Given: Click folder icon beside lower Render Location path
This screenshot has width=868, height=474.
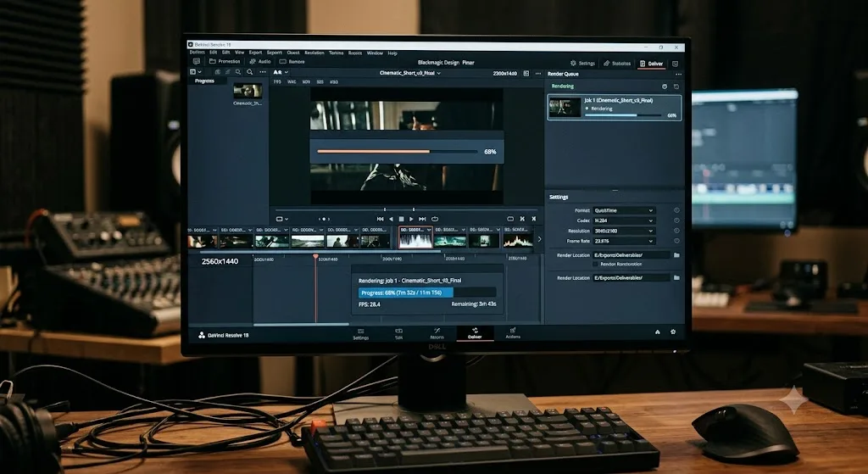Looking at the screenshot, I should click(676, 278).
